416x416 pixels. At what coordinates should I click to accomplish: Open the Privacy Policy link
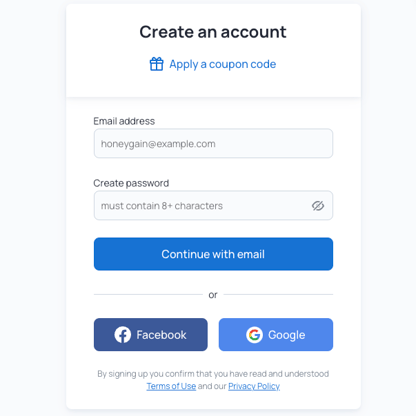(x=254, y=386)
